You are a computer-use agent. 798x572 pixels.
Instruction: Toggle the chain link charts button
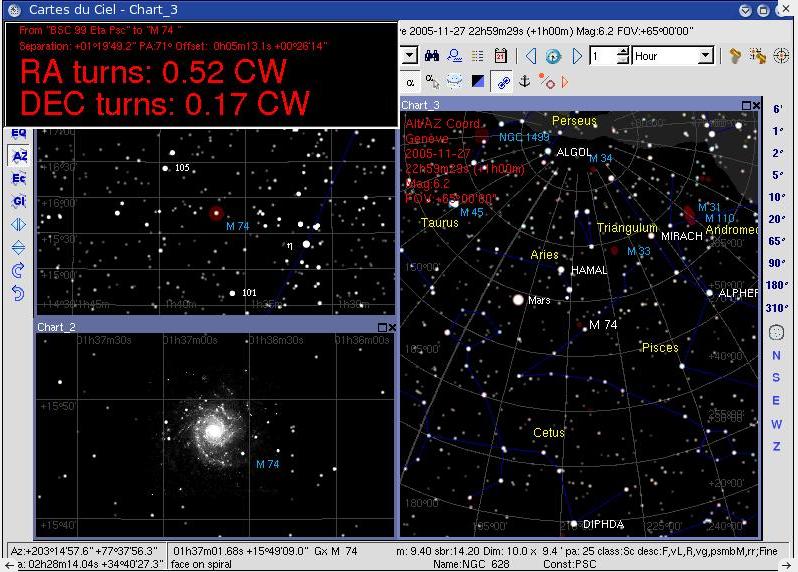[503, 82]
